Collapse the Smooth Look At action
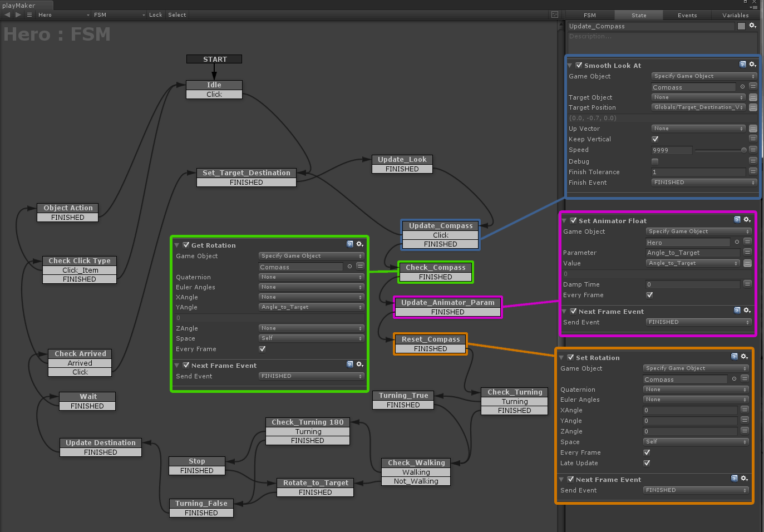 pos(570,66)
